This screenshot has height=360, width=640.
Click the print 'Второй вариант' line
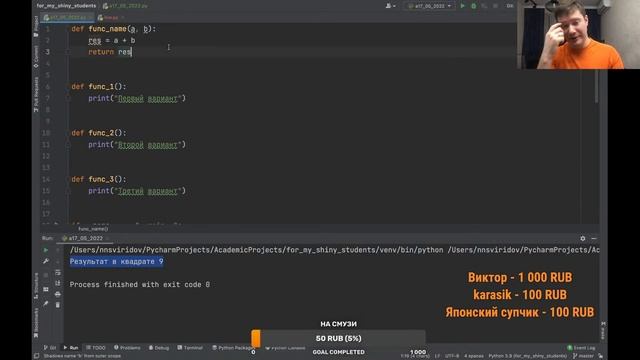(x=137, y=144)
